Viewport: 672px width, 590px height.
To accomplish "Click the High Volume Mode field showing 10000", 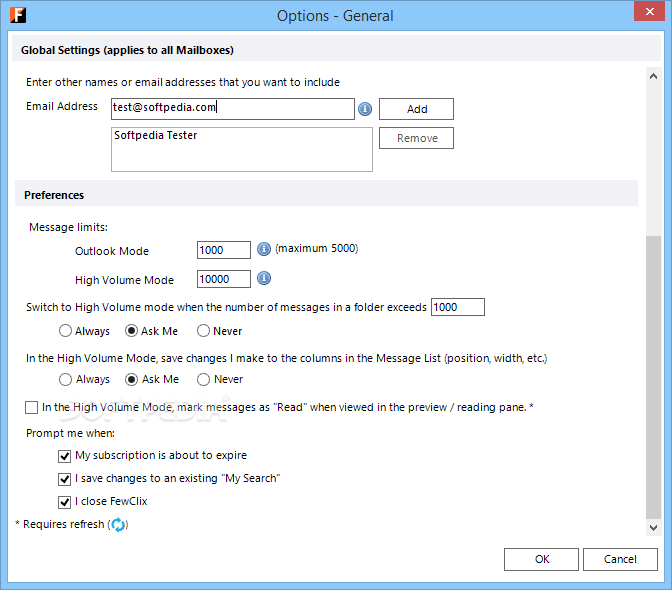I will (224, 279).
